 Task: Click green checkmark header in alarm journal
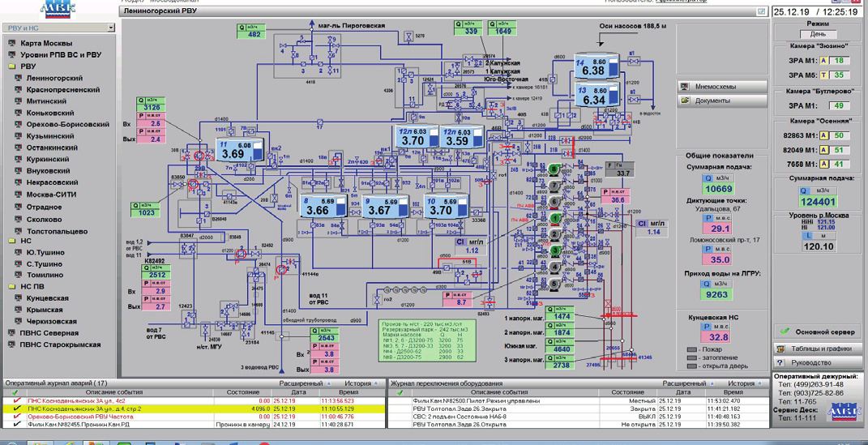pyautogui.click(x=14, y=392)
